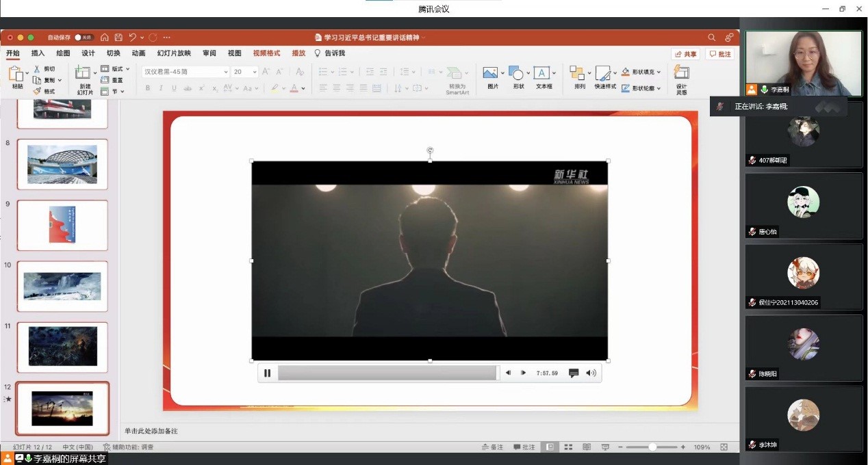Switch to Normal view in status bar
This screenshot has width=868, height=465.
548,447
